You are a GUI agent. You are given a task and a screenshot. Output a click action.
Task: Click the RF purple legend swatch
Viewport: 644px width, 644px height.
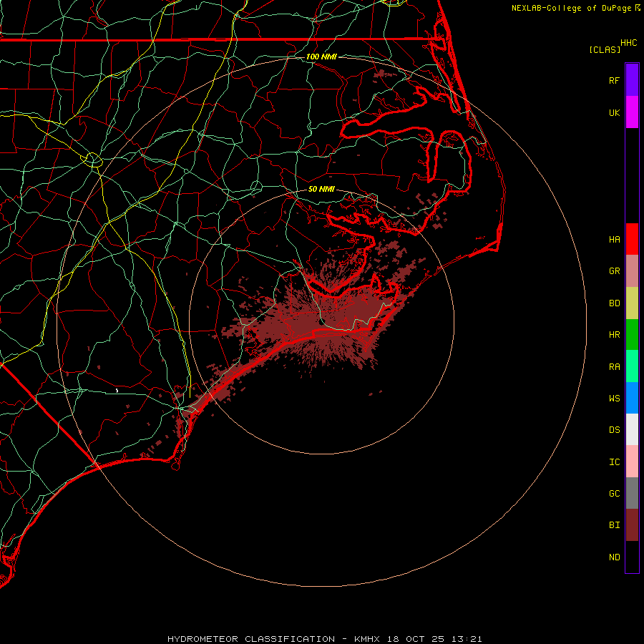pos(632,80)
